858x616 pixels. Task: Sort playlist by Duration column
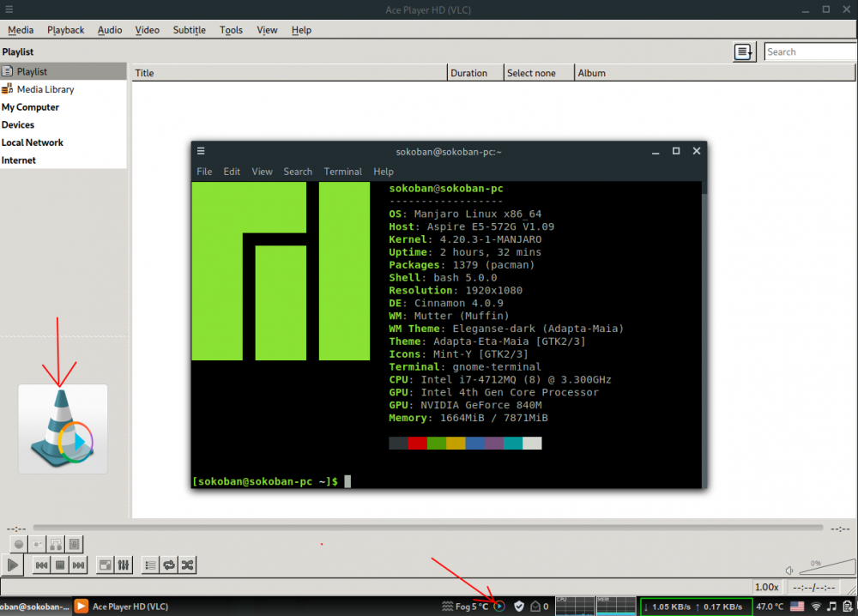475,73
